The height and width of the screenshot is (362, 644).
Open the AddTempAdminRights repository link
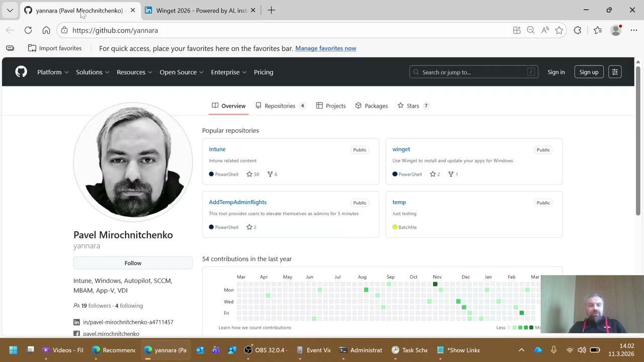[237, 202]
